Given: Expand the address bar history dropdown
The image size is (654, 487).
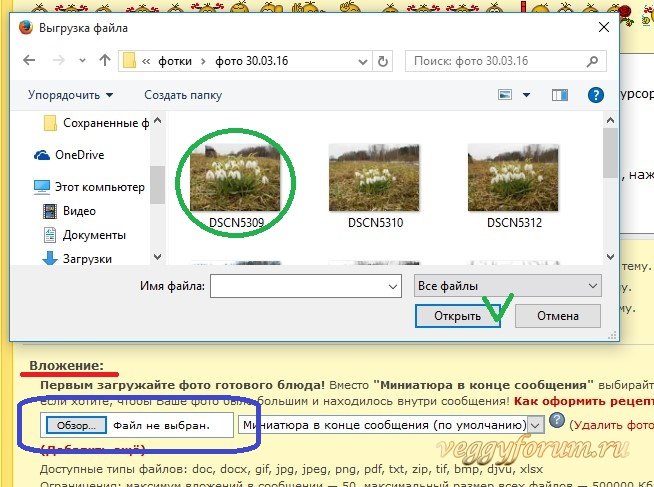Looking at the screenshot, I should point(362,62).
